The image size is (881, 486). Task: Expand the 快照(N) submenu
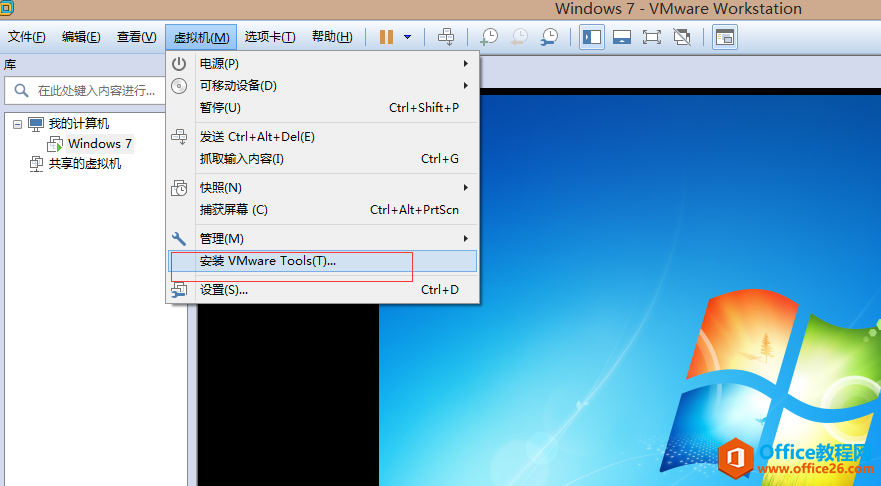pos(323,188)
